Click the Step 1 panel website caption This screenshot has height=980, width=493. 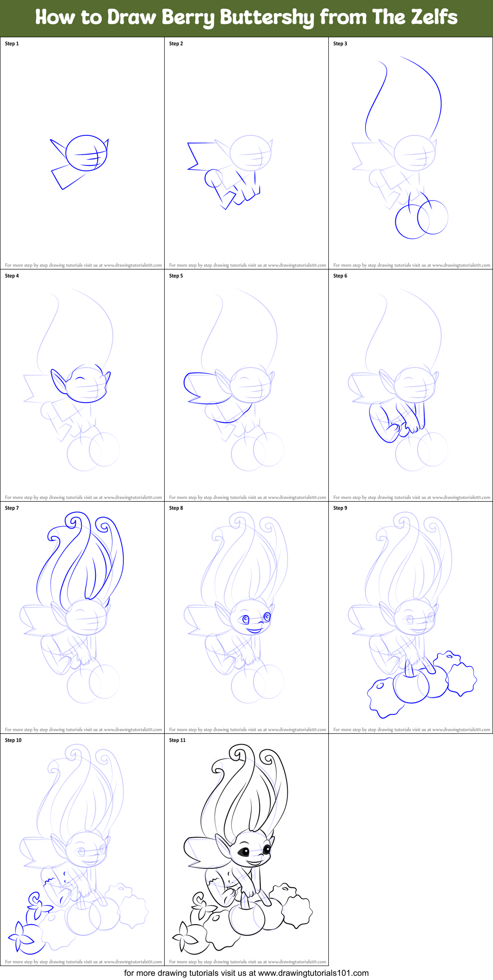pyautogui.click(x=84, y=265)
